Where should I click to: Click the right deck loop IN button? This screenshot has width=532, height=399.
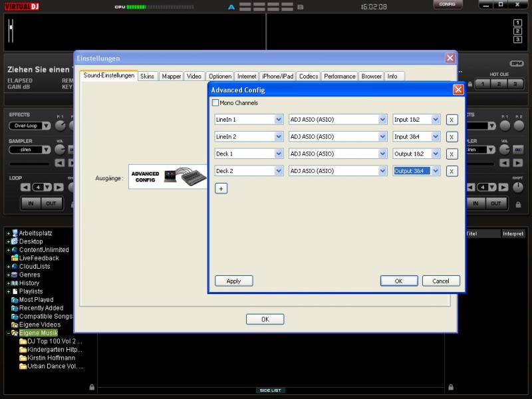click(x=475, y=203)
